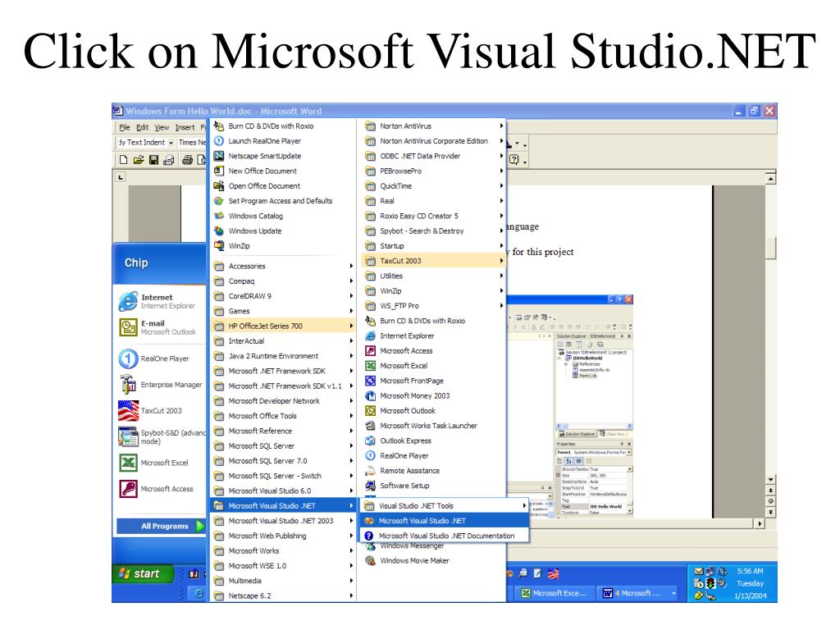Click the Internet Explorer icon in second column

pyautogui.click(x=370, y=336)
